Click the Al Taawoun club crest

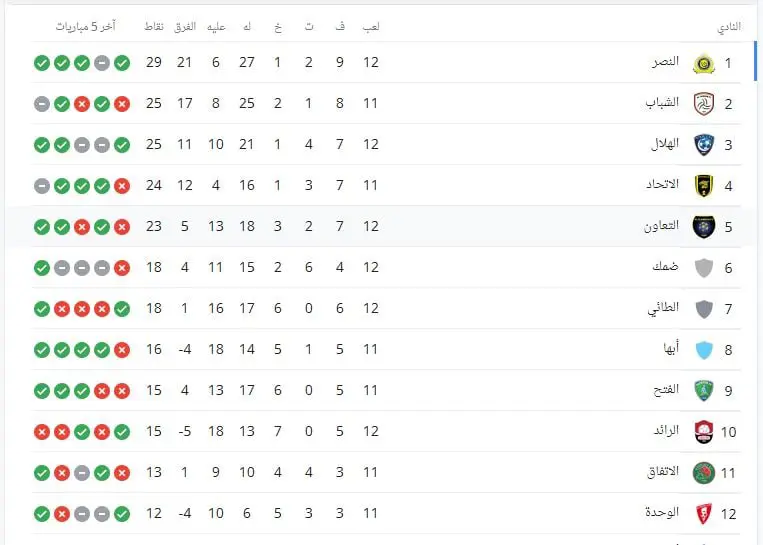click(704, 226)
